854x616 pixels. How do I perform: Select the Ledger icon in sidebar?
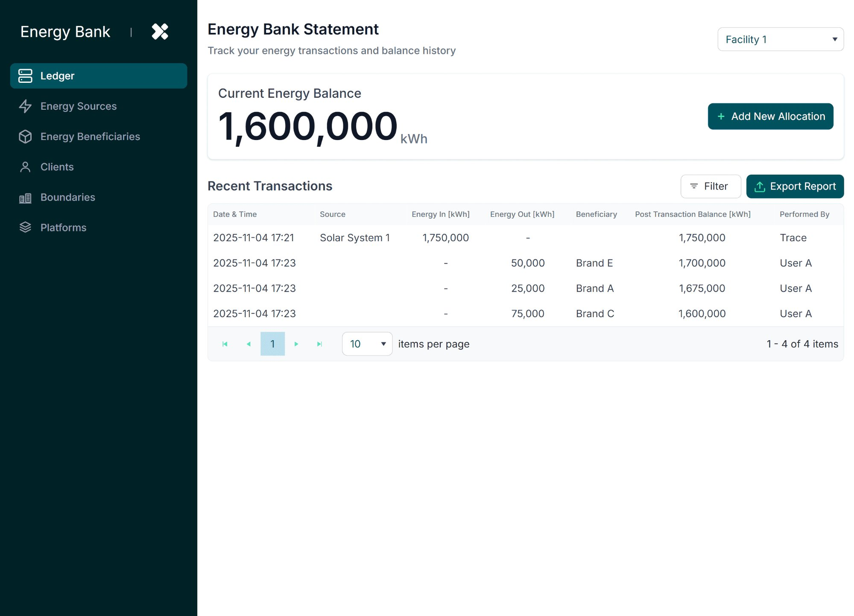click(x=26, y=76)
